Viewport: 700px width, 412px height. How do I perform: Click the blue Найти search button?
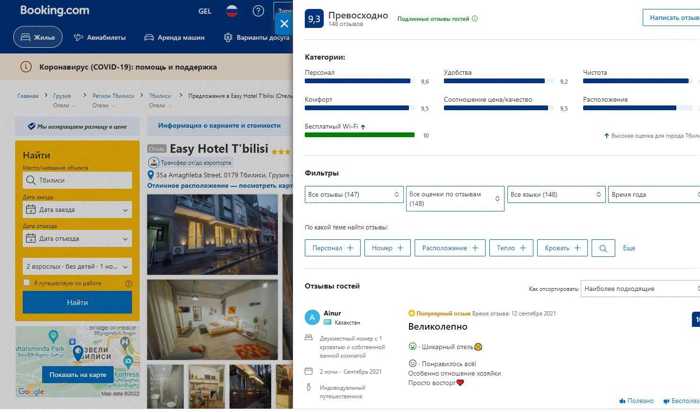pos(77,303)
